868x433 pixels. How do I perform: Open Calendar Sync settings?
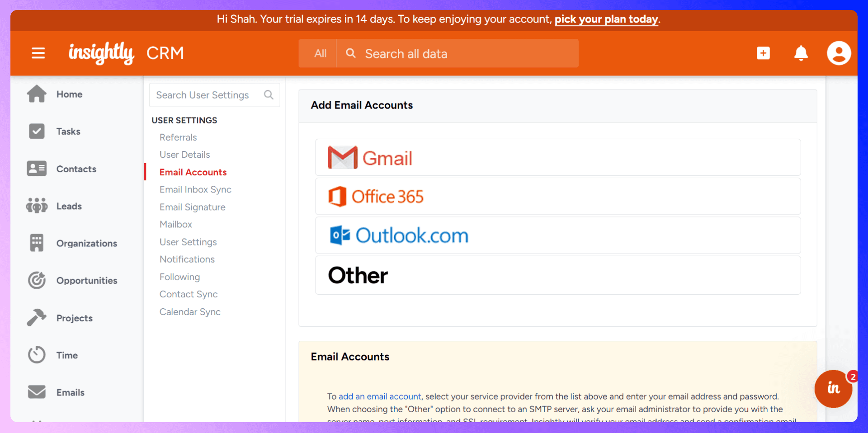[190, 312]
